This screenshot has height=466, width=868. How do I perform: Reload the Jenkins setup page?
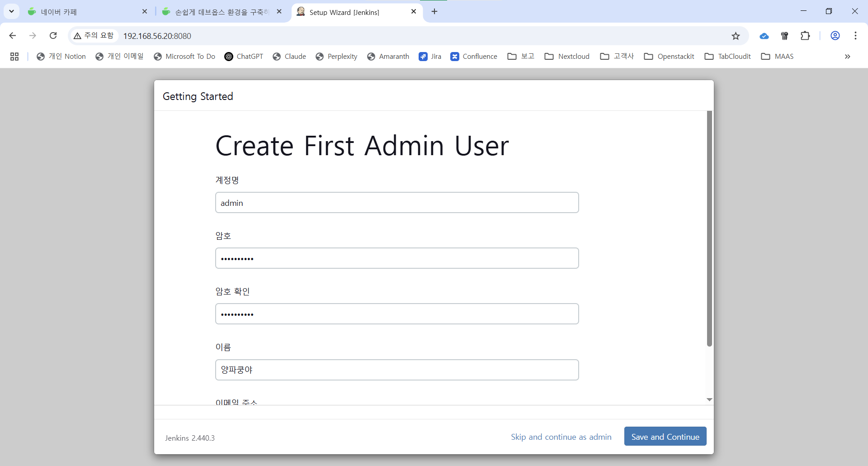click(x=53, y=36)
